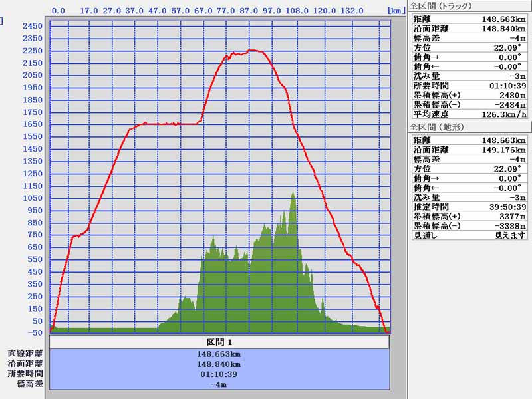The image size is (532, 399).
Task: Click the 87.0 km distance axis label
Action: (249, 11)
